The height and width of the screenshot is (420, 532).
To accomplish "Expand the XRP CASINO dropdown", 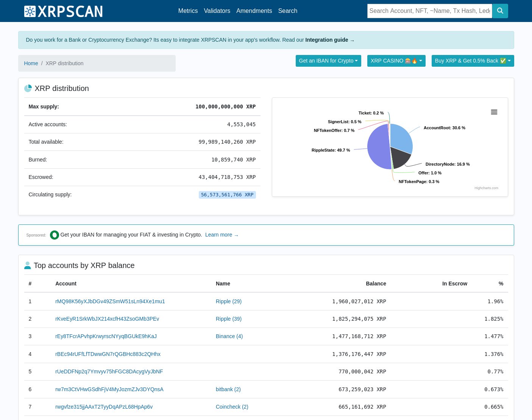I will (x=396, y=61).
